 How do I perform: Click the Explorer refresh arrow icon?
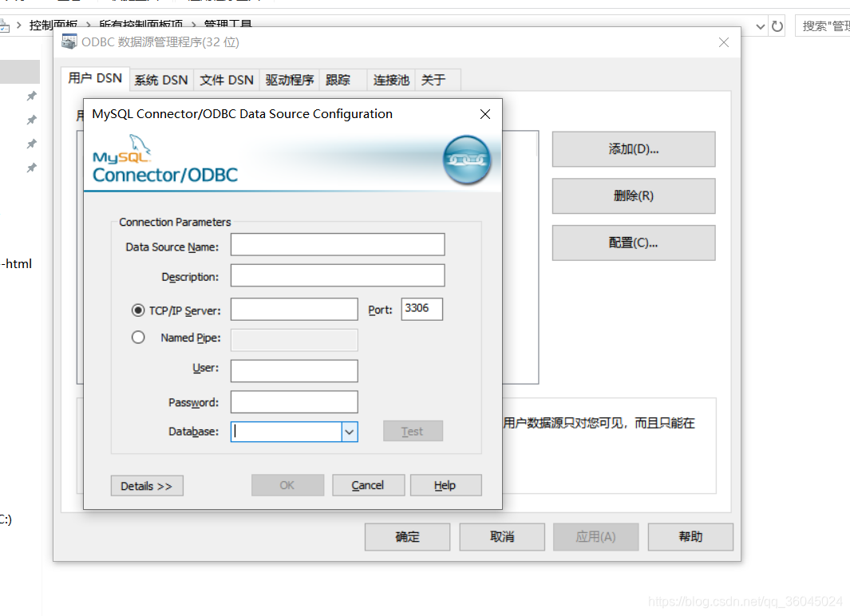(777, 26)
